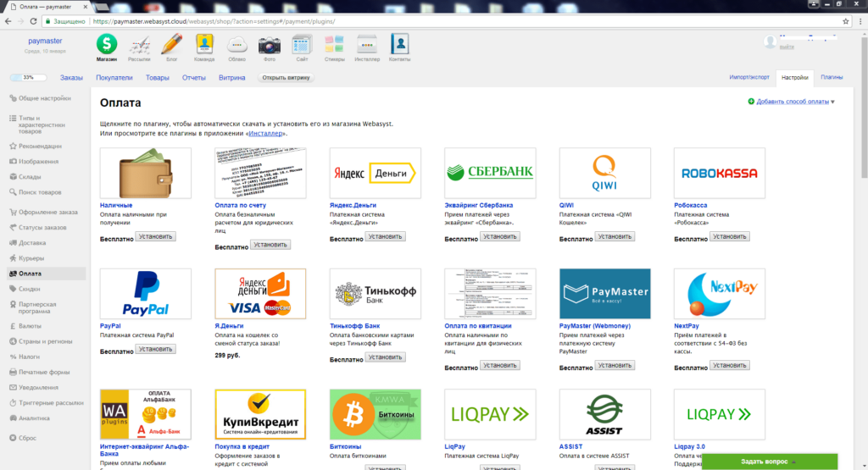Viewport: 868px width, 470px height.
Task: Open the Покупка в кредит link
Action: pyautogui.click(x=242, y=446)
